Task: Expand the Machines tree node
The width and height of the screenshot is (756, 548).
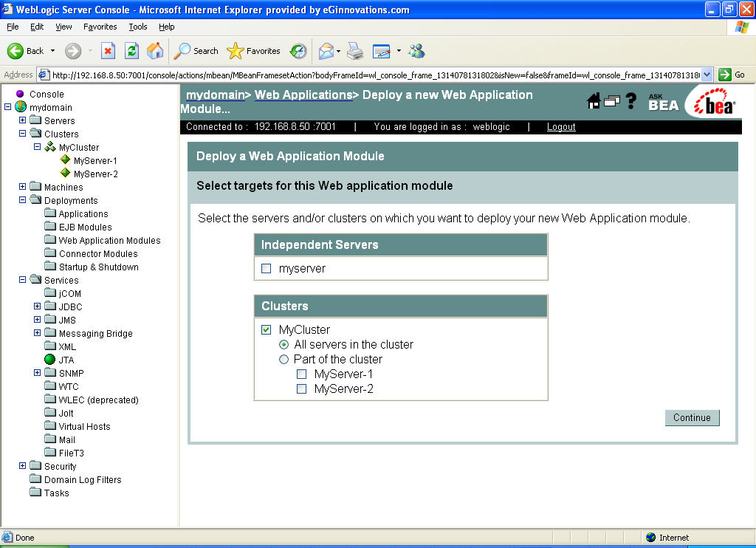Action: click(23, 187)
